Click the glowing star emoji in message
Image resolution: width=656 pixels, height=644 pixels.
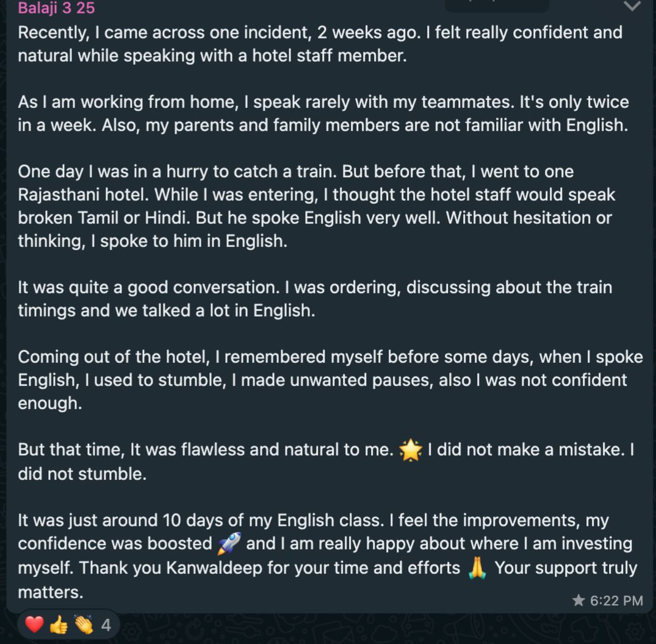click(x=411, y=450)
